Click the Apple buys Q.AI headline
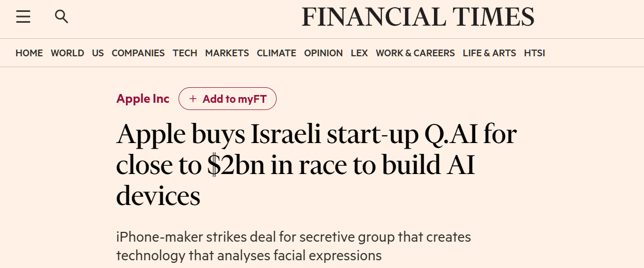This screenshot has height=268, width=644. 316,165
